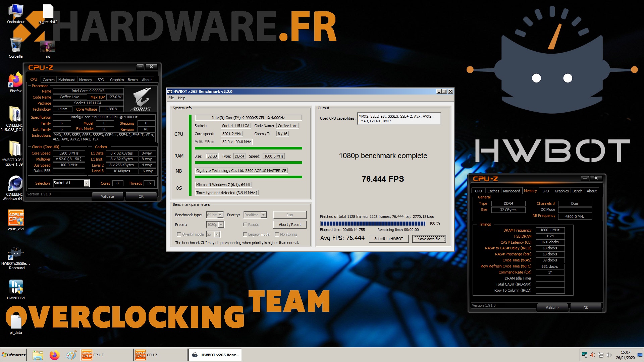
Task: Open the Priority Realtime dropdown
Action: tap(255, 215)
